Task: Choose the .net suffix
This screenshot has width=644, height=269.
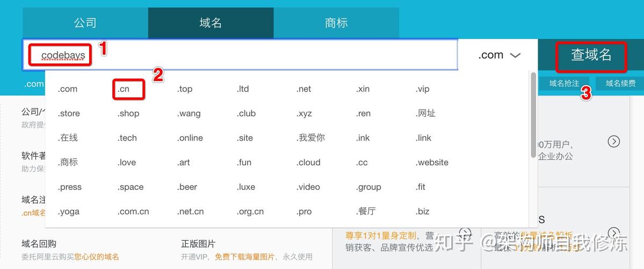Action: (x=303, y=89)
